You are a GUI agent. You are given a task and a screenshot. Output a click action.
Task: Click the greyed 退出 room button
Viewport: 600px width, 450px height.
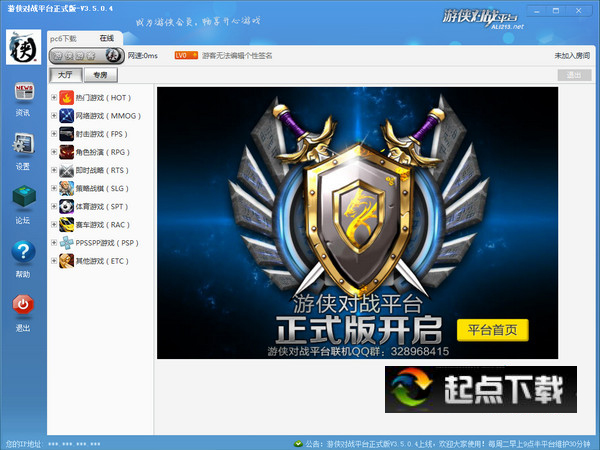574,75
